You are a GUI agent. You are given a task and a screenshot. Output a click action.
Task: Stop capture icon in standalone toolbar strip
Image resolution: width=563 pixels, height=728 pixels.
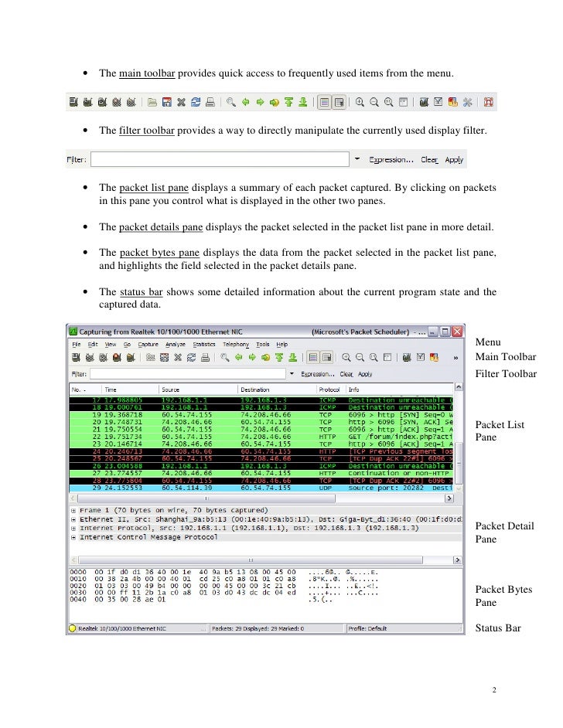coord(117,102)
